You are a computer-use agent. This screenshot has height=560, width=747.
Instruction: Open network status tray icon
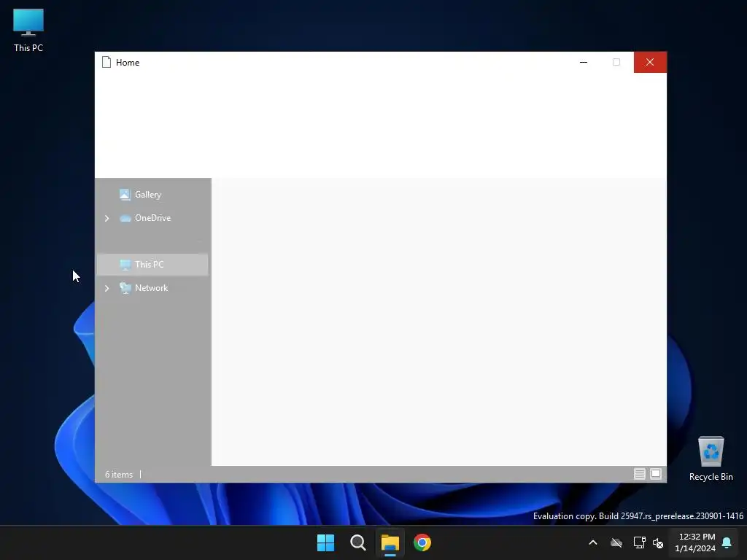tap(639, 542)
